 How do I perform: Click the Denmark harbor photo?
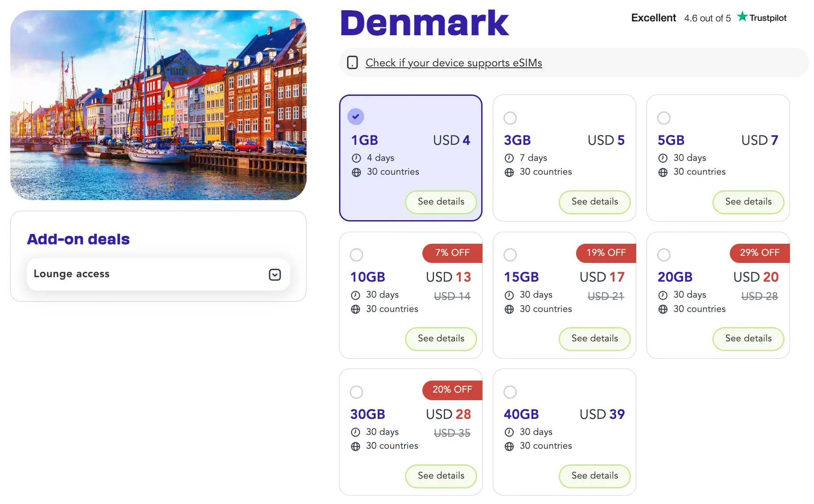pyautogui.click(x=158, y=105)
